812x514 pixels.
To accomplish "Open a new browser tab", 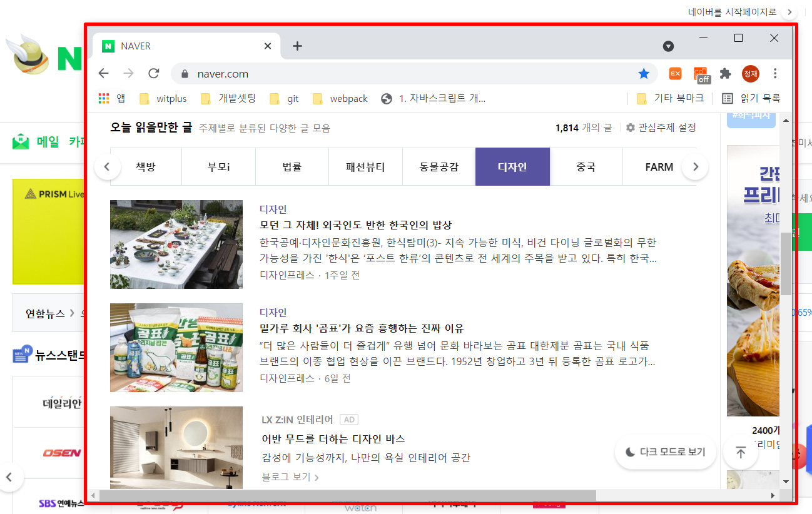I will point(298,46).
